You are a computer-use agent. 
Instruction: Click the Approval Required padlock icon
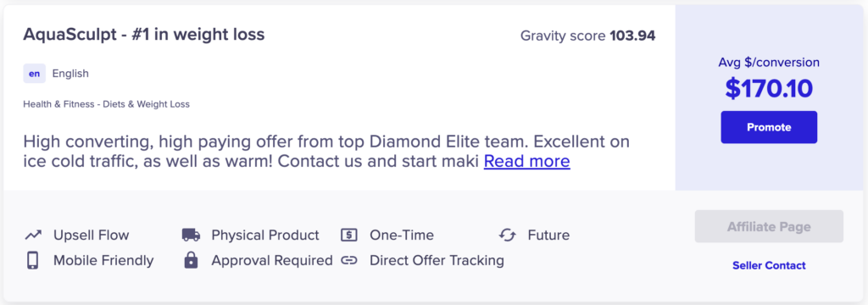191,260
